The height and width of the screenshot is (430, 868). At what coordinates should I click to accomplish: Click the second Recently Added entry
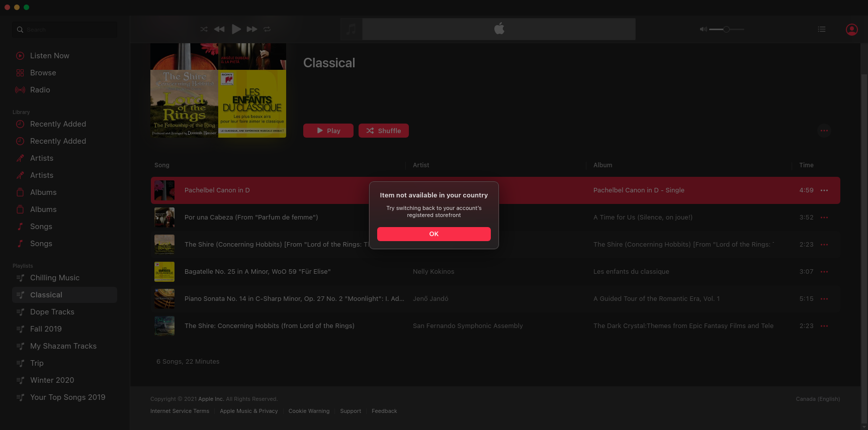coord(58,141)
